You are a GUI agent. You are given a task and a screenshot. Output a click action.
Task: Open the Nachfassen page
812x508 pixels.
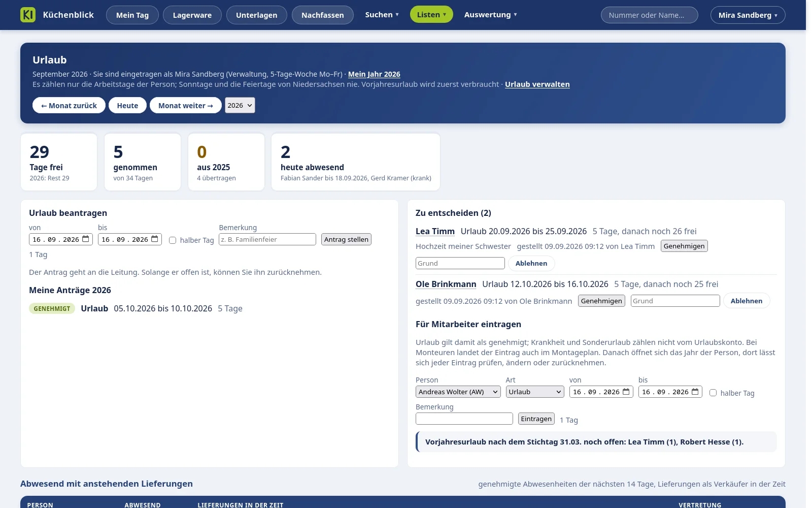(323, 15)
